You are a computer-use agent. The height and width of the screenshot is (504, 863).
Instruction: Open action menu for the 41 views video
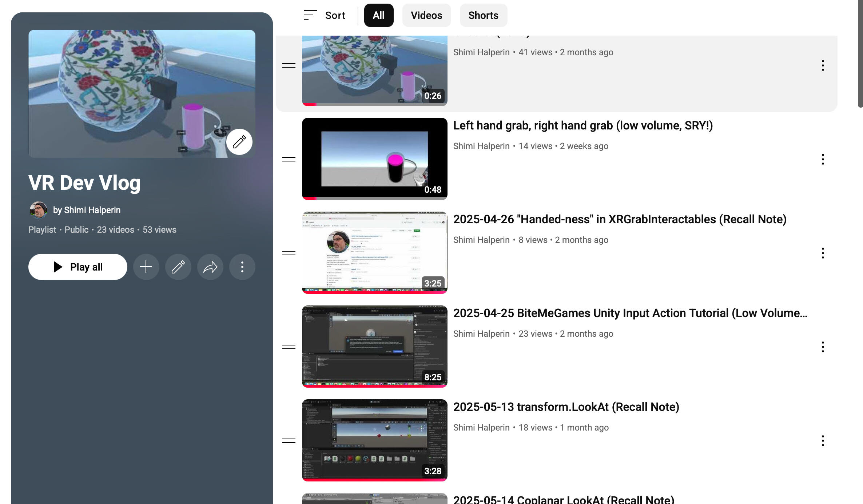point(823,65)
